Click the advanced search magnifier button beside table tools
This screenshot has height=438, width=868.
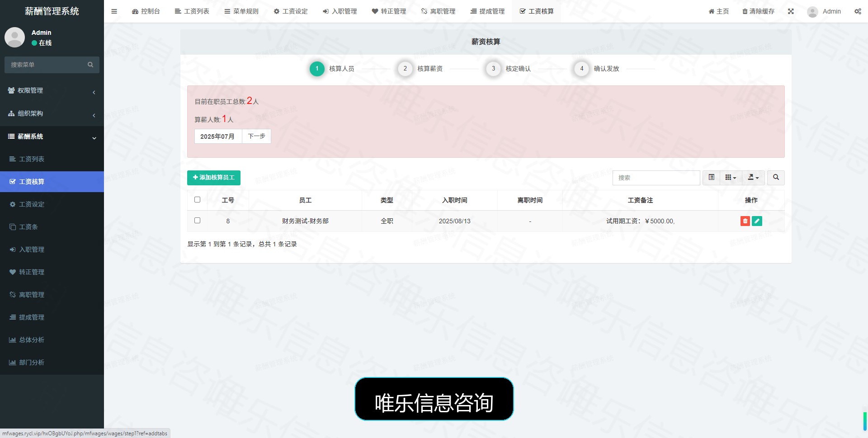pos(776,178)
